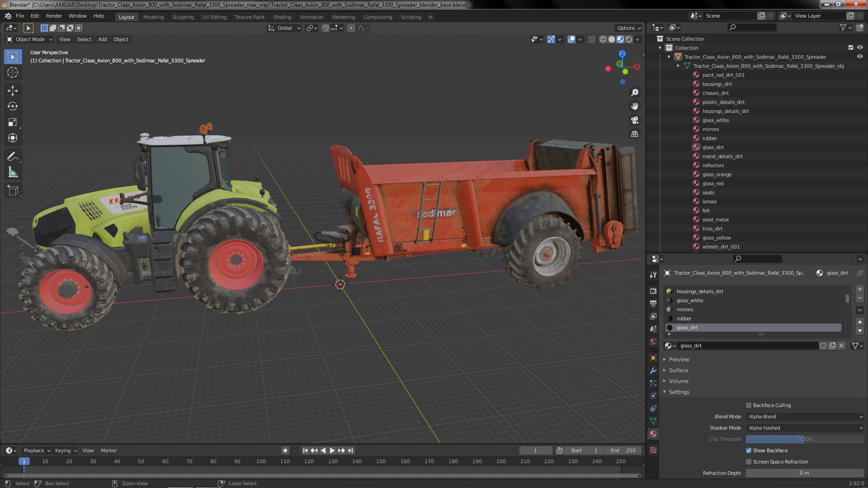Select the Scale tool

tap(13, 122)
